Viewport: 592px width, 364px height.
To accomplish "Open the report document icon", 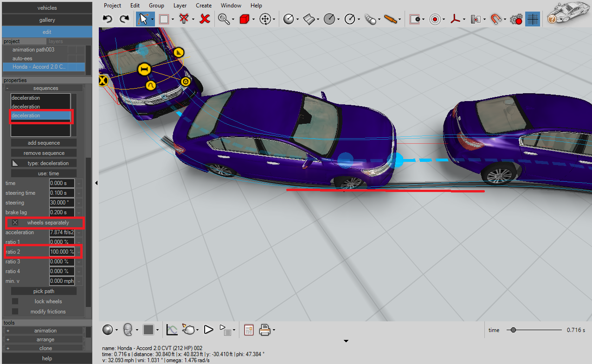I will [x=249, y=330].
